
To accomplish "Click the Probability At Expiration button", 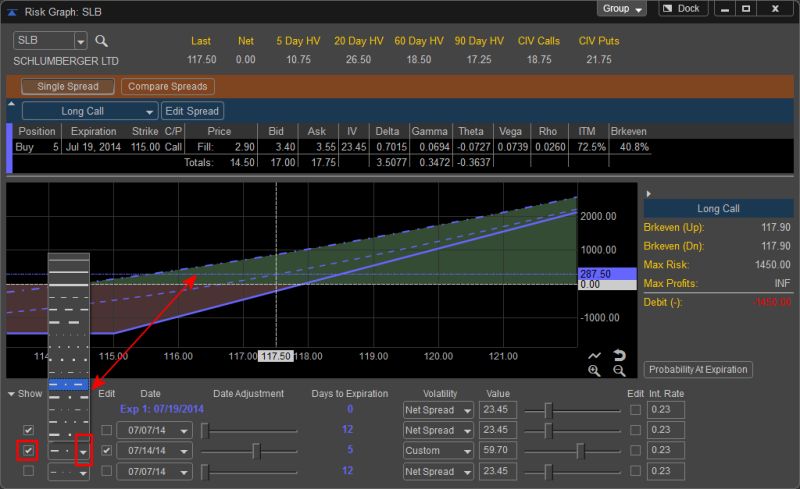I will pyautogui.click(x=698, y=370).
